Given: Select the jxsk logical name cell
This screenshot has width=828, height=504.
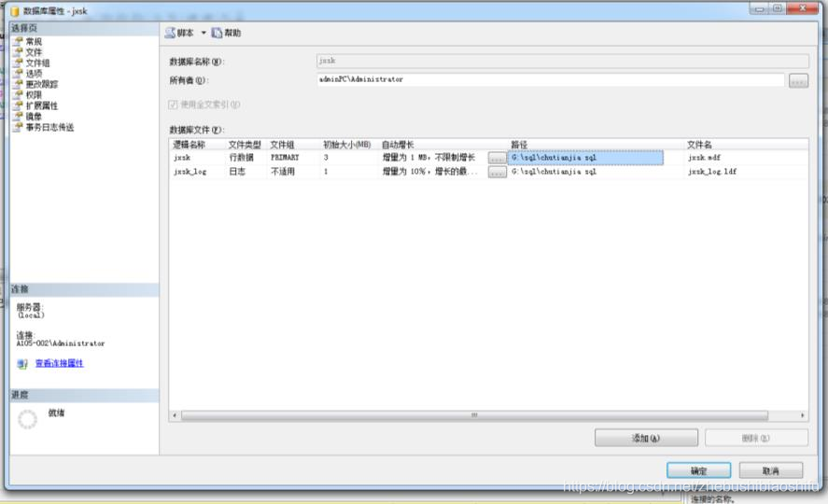Looking at the screenshot, I should pos(198,158).
